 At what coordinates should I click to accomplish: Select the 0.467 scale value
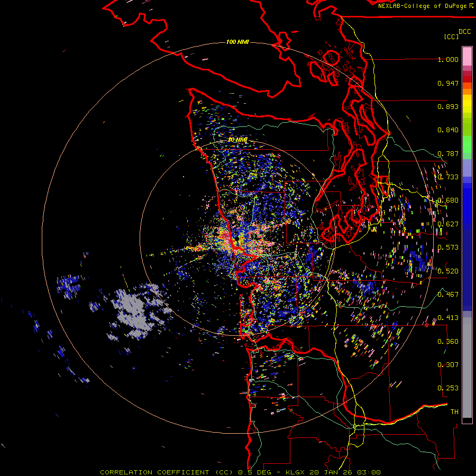pyautogui.click(x=448, y=295)
